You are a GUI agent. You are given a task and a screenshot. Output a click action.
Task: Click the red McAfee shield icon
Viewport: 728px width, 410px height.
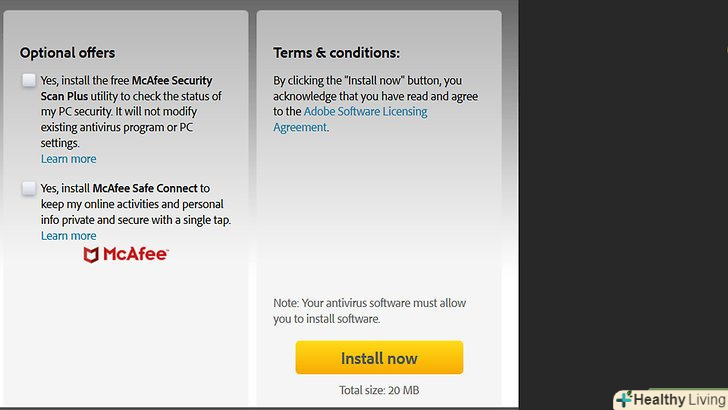click(x=91, y=255)
